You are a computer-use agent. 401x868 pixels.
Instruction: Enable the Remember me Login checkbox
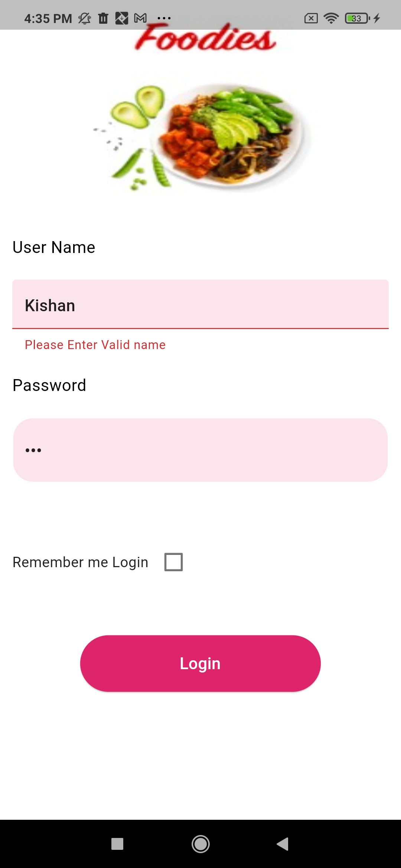(x=173, y=562)
